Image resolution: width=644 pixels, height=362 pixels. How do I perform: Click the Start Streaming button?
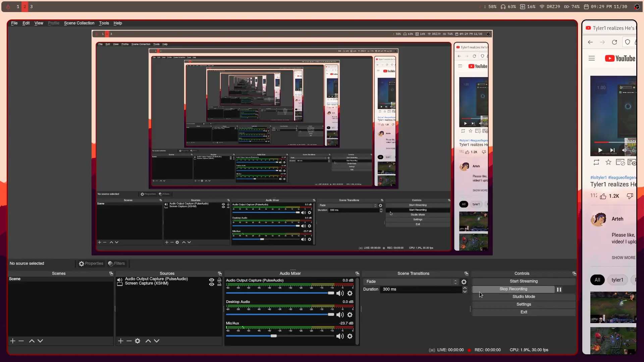[523, 281]
